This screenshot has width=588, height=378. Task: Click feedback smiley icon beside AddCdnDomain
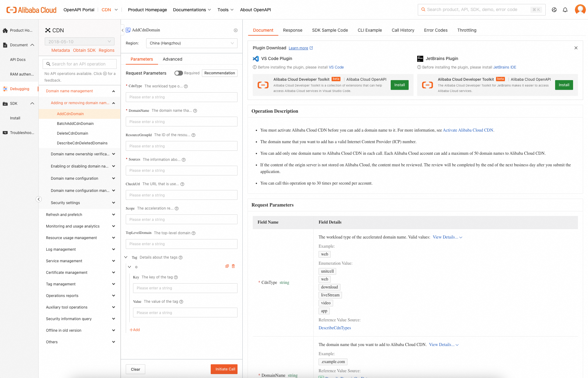click(x=235, y=30)
